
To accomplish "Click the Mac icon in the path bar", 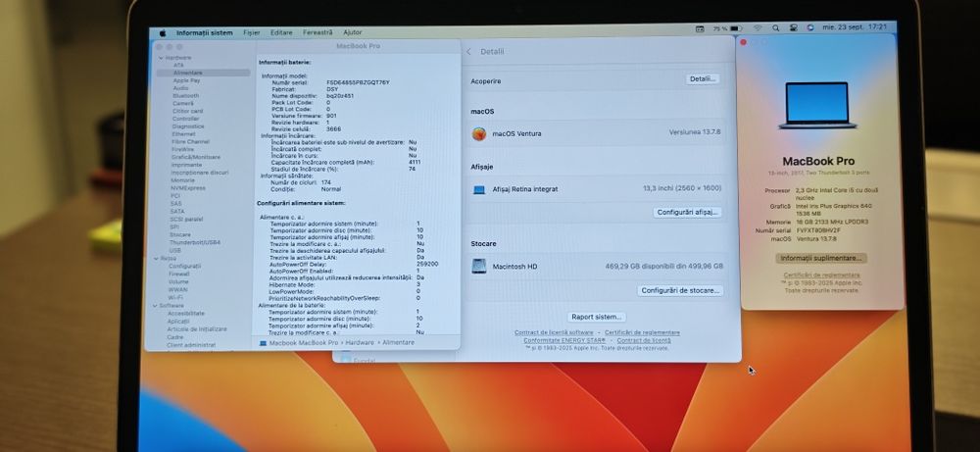I will [x=263, y=342].
